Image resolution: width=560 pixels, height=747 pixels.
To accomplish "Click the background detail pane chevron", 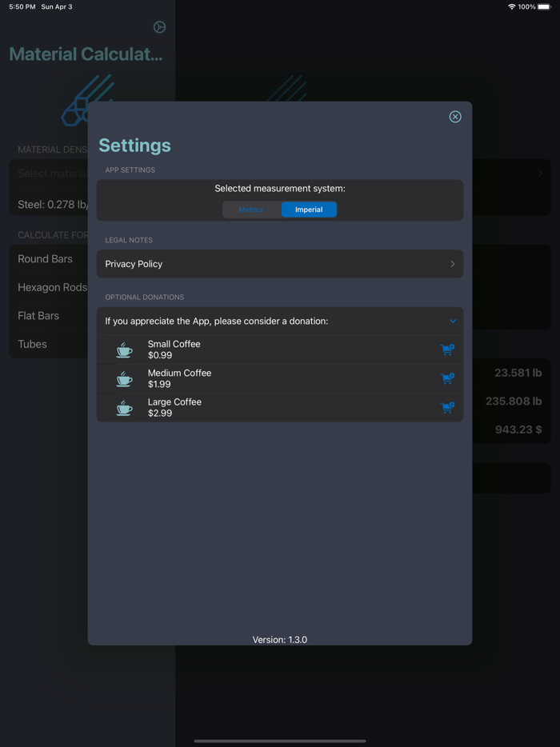I will coord(540,174).
